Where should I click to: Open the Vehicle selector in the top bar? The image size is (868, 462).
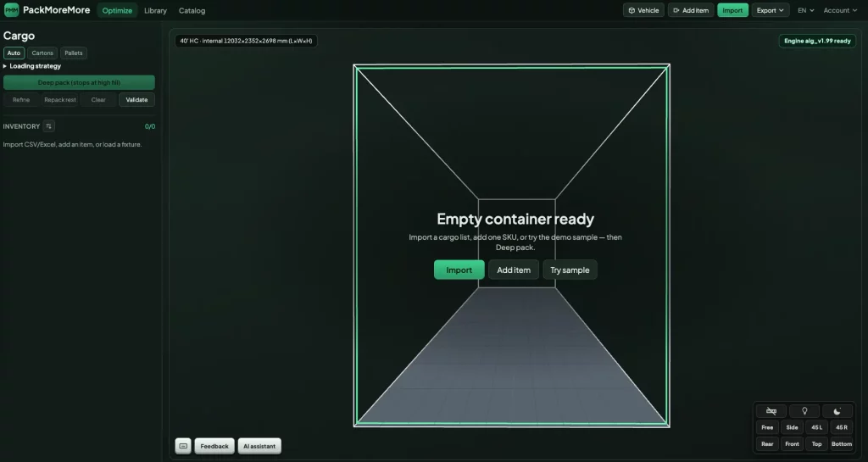(643, 10)
